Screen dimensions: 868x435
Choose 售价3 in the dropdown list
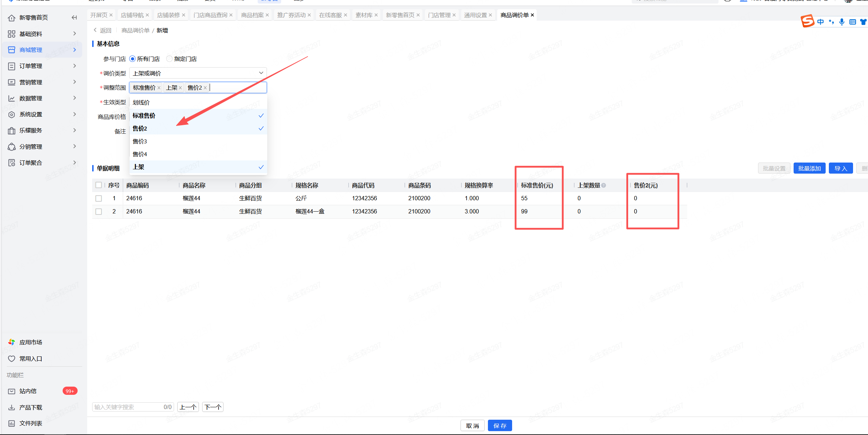[x=140, y=141]
